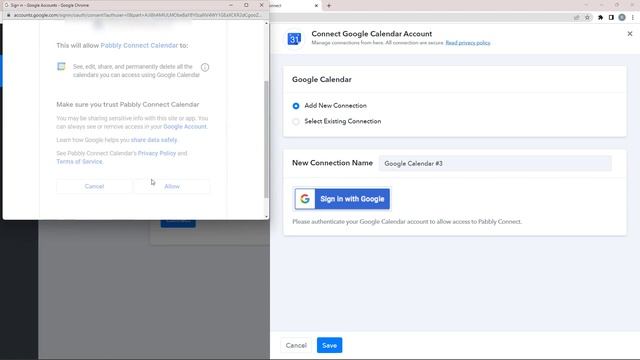This screenshot has width=640, height=360.
Task: Minimize the Google sign-in popup window
Action: (231, 5)
